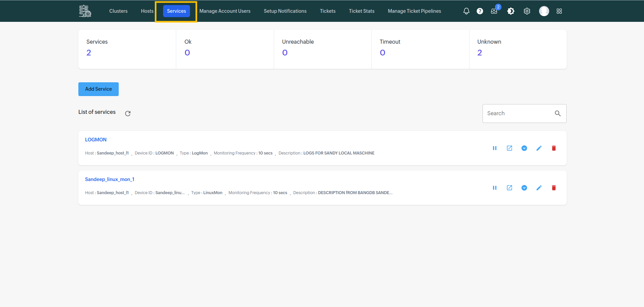Pause the Sandeep_linux_mon_1 service
The width and height of the screenshot is (644, 307).
pyautogui.click(x=495, y=188)
